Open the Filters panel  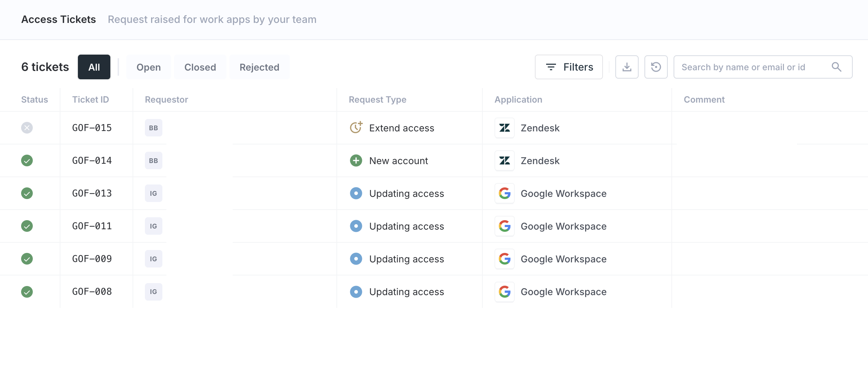point(568,67)
